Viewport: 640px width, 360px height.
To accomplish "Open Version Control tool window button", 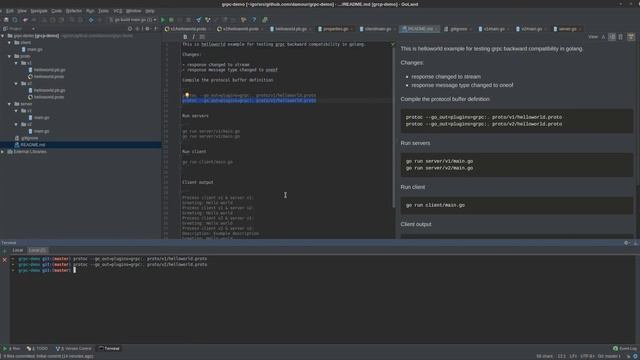I will click(74, 349).
